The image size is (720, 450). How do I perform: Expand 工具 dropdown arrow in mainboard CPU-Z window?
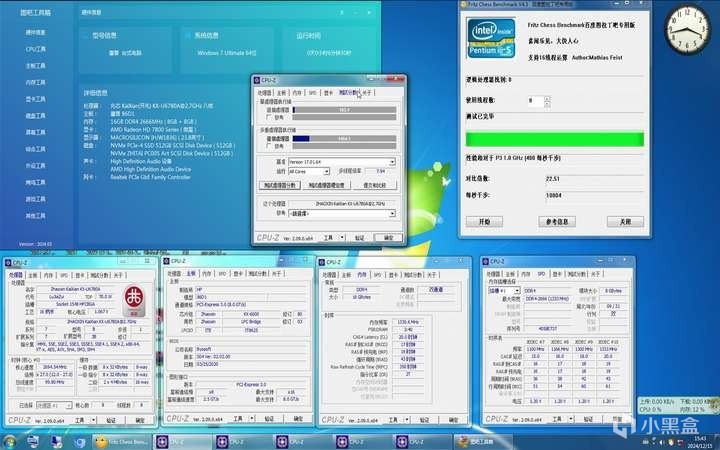252,419
